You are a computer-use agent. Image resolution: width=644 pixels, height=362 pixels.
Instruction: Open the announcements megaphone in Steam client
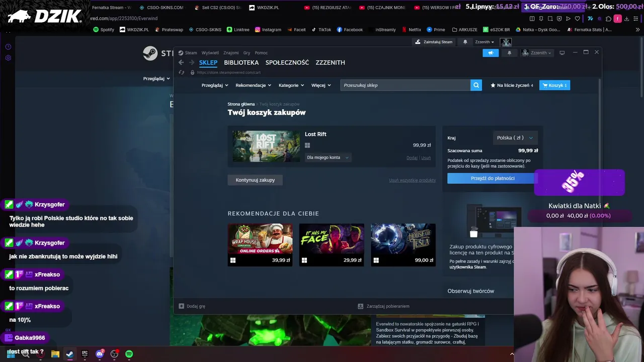491,53
